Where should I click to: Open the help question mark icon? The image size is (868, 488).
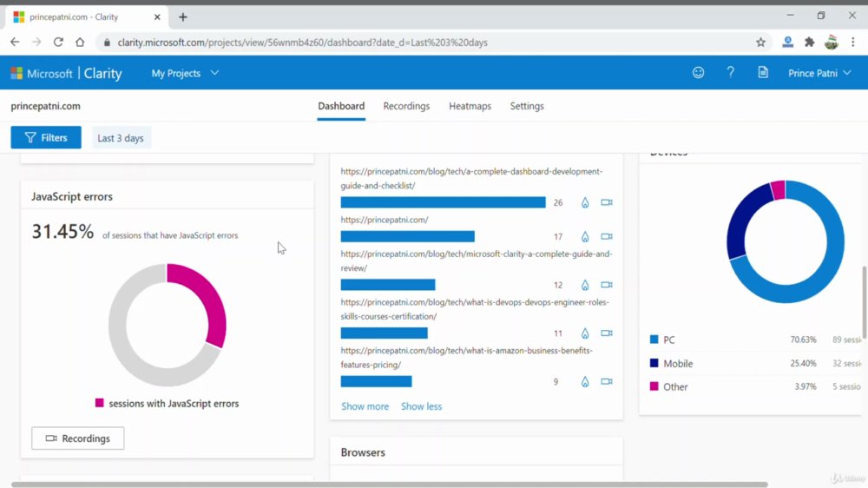point(730,73)
